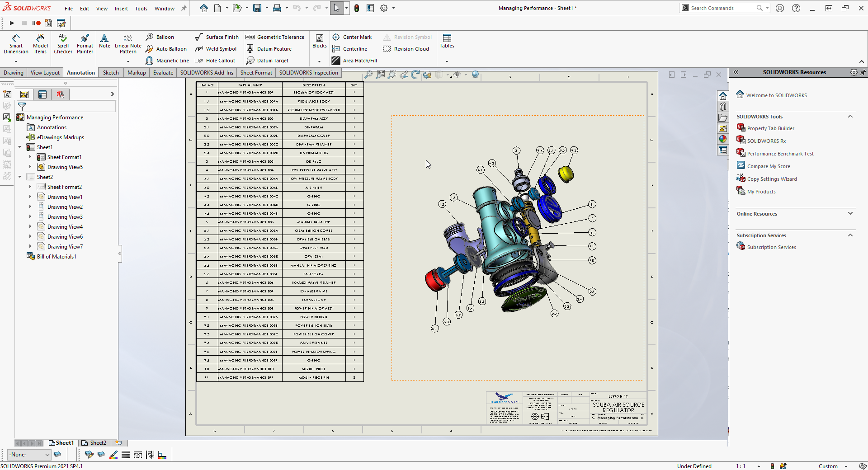
Task: Insert a Revision Cloud
Action: [x=406, y=49]
